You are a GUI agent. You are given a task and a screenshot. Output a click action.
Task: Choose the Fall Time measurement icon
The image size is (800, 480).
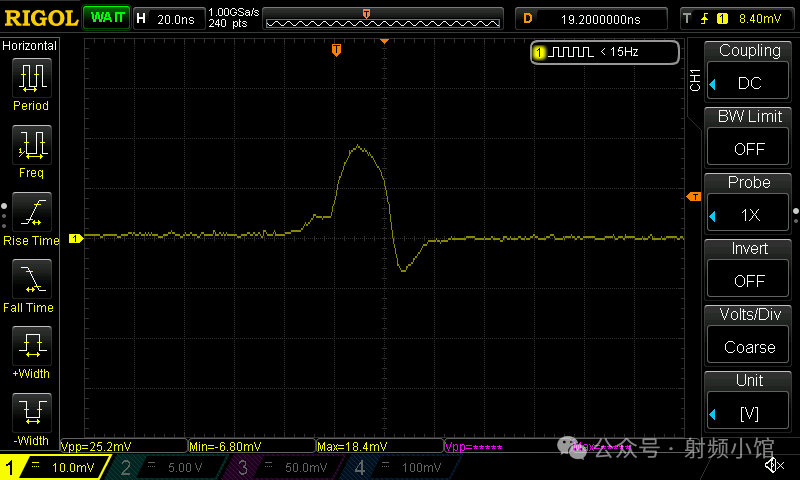click(31, 280)
